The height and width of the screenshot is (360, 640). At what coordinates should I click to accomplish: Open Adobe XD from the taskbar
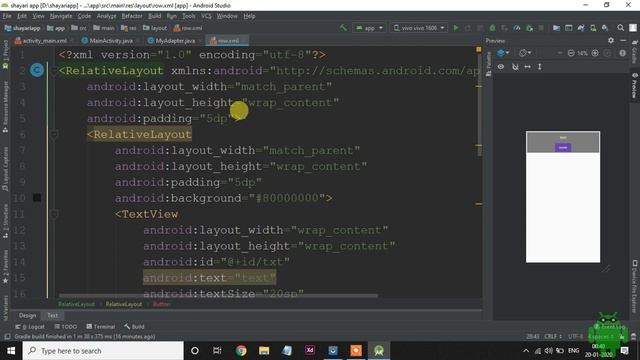tap(310, 351)
